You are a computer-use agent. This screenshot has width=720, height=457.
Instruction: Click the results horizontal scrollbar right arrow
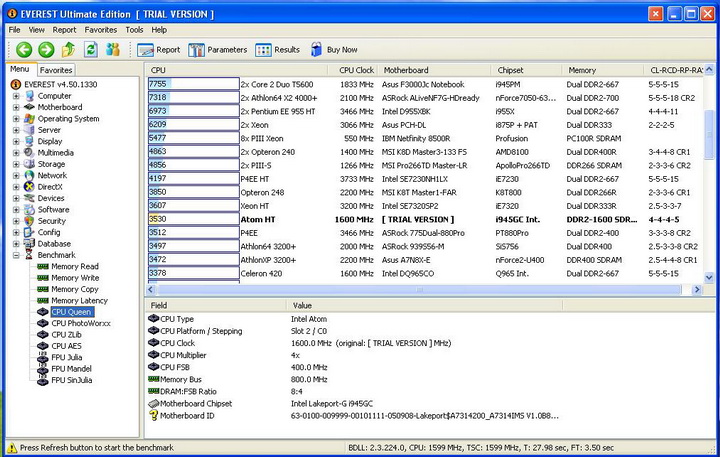tap(697, 289)
